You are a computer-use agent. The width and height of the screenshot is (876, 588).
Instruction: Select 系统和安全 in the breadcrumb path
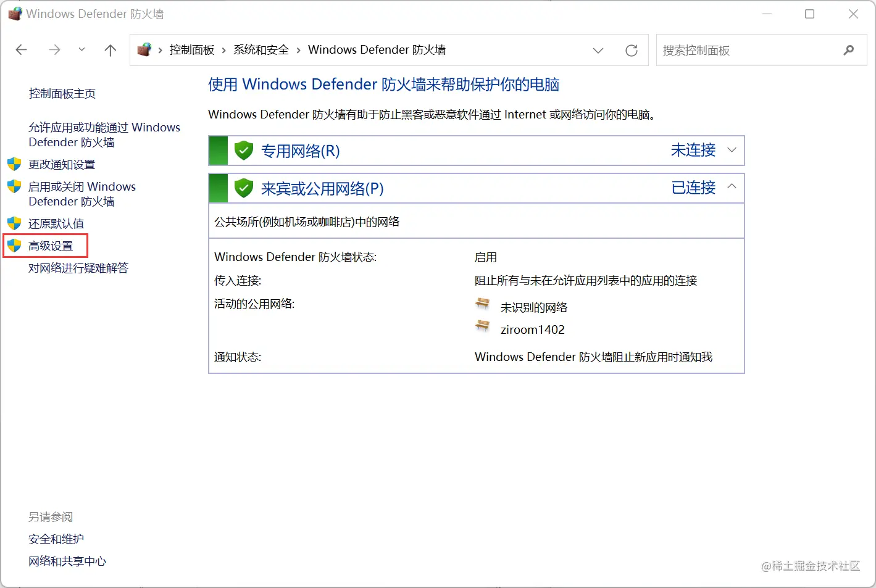261,50
